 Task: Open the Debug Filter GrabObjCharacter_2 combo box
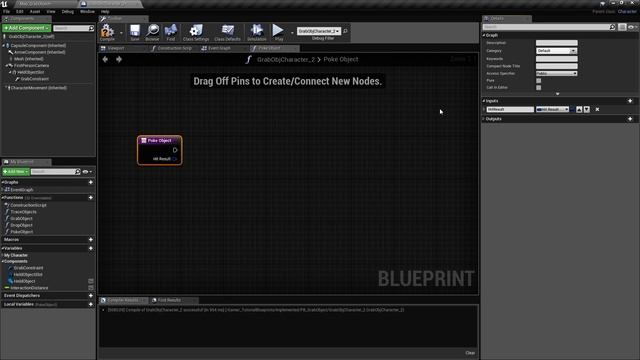pyautogui.click(x=319, y=31)
